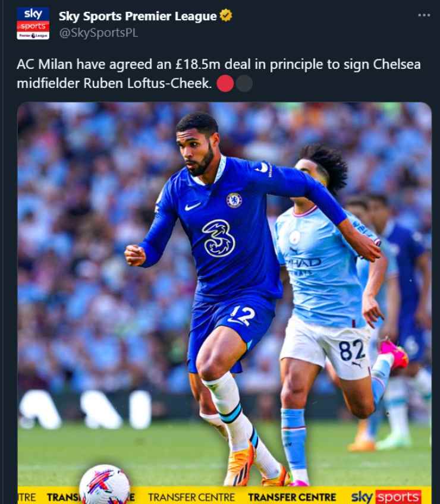The image size is (440, 504).
Task: Click the red circle emoji in tweet
Action: tap(225, 83)
